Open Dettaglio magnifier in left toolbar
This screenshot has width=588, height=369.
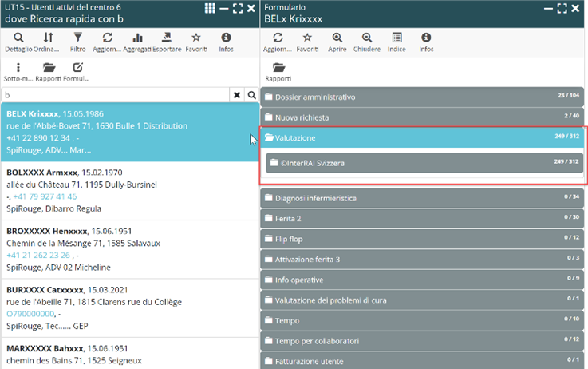click(x=18, y=38)
